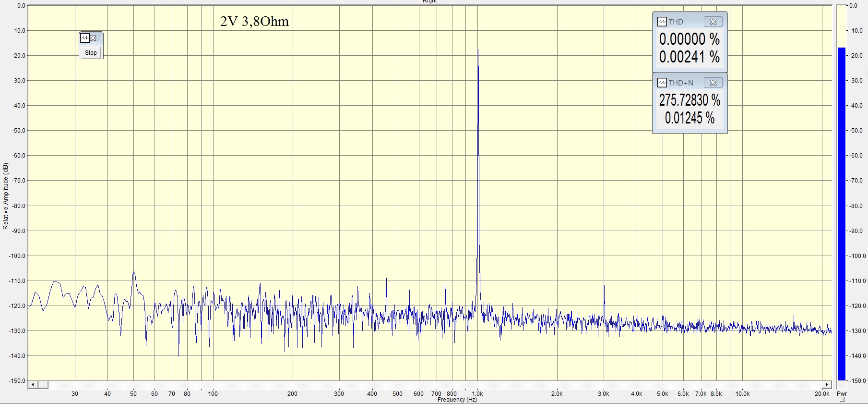Click the THD window's sawtooth icon
The height and width of the screenshot is (404, 868).
[662, 22]
